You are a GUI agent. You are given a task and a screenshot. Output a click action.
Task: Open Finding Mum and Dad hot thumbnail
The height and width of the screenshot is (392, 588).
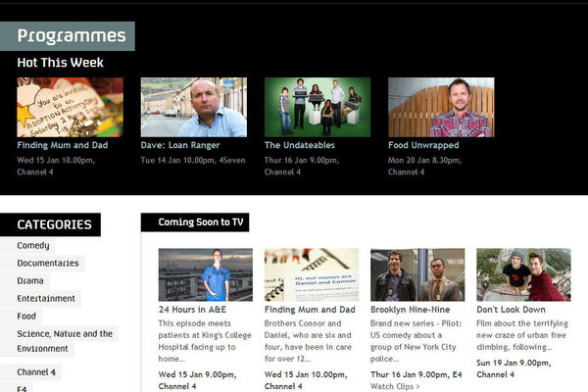point(71,107)
